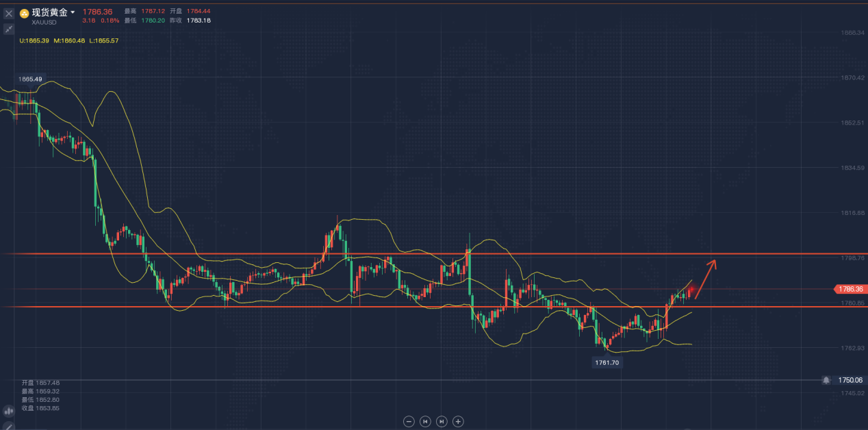This screenshot has height=430, width=868.
Task: Jump to the chart start with skip-back icon
Action: coord(425,421)
